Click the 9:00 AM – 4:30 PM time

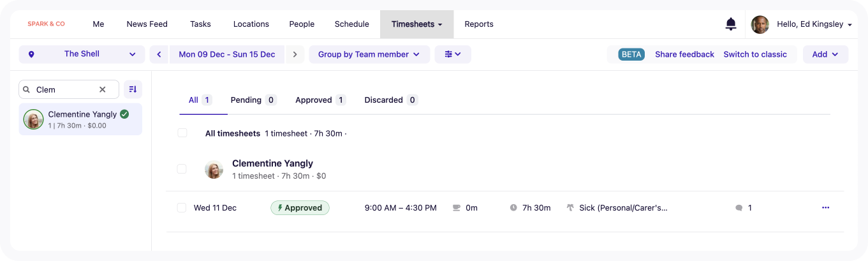(x=401, y=208)
